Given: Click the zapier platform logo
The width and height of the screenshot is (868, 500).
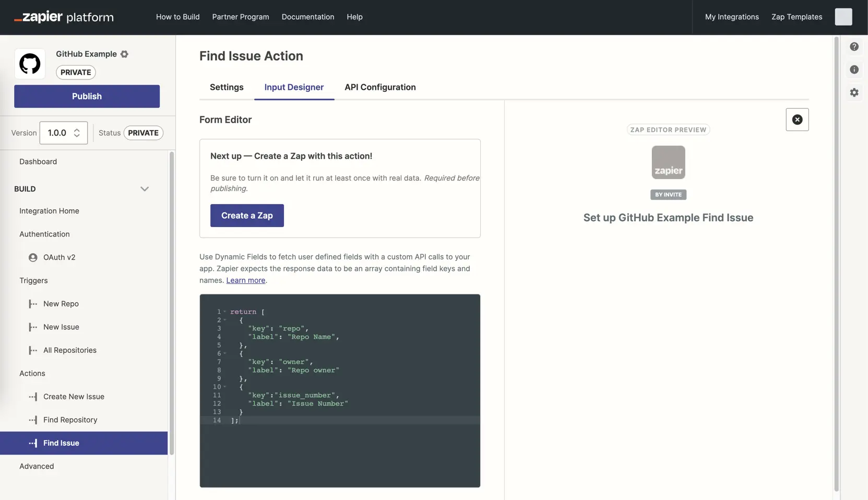Looking at the screenshot, I should (x=64, y=17).
